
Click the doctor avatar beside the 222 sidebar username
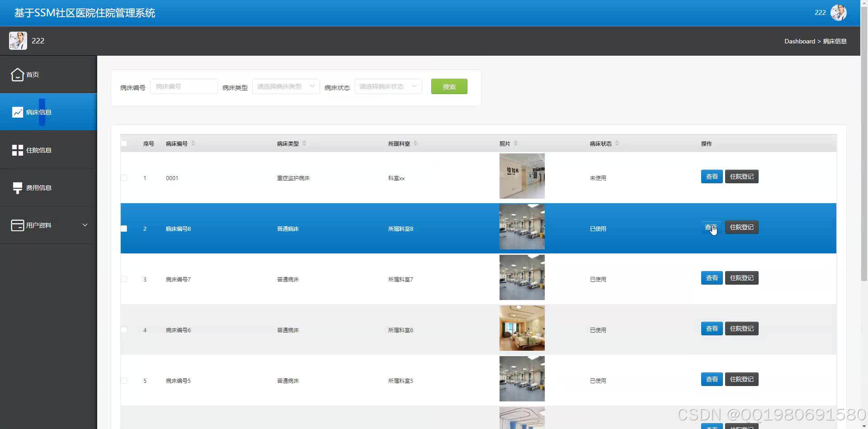(x=18, y=41)
